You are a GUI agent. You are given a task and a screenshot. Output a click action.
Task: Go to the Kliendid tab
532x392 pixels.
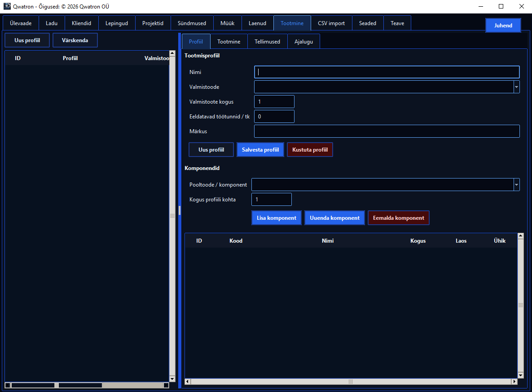point(81,23)
